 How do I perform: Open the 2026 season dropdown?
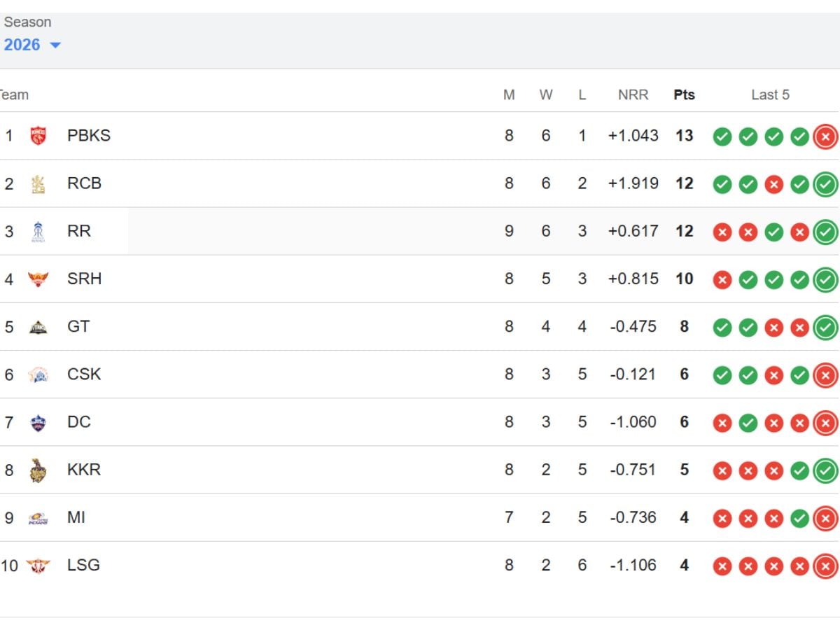(32, 45)
